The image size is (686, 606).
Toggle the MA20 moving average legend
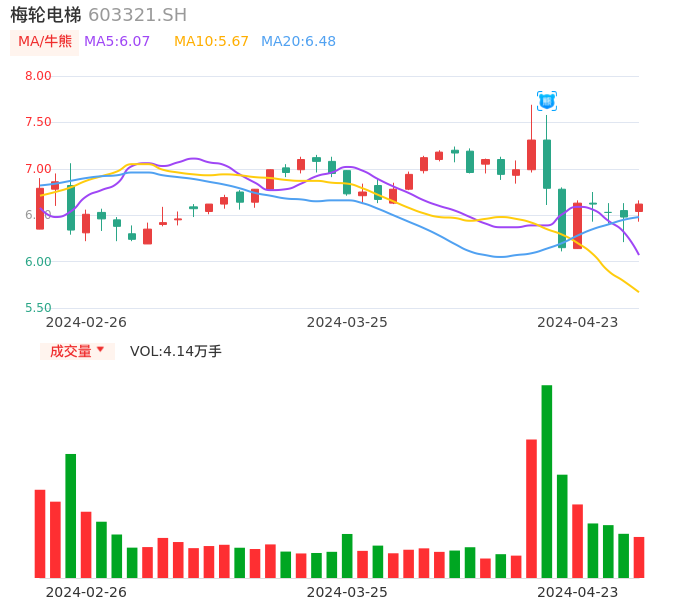(298, 42)
